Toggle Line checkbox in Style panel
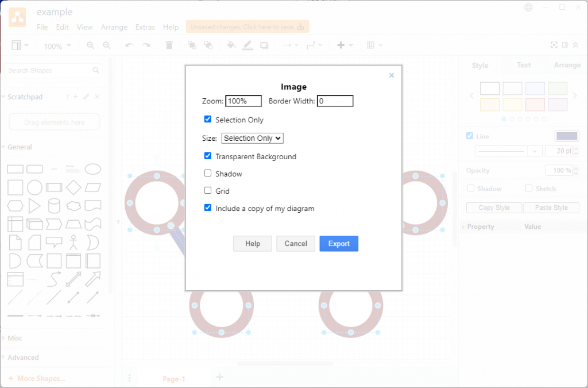 (x=470, y=136)
